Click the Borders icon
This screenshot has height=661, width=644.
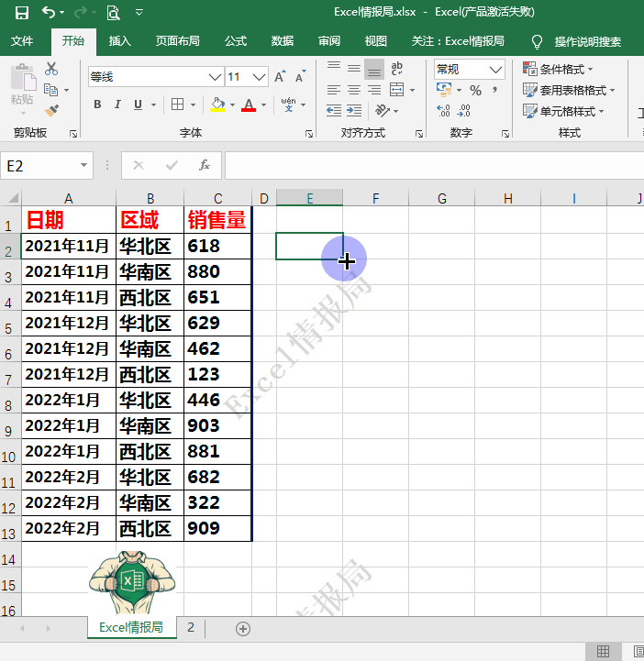[x=178, y=105]
